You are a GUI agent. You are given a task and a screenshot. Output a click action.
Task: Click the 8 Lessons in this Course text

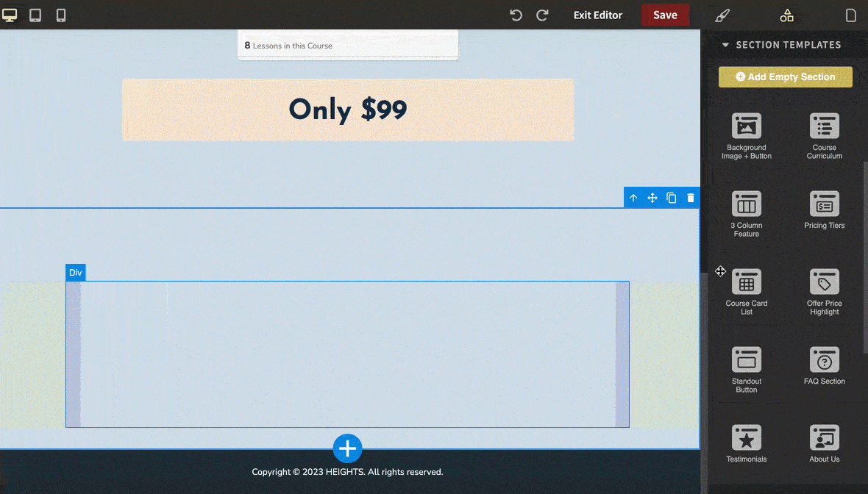coord(288,46)
